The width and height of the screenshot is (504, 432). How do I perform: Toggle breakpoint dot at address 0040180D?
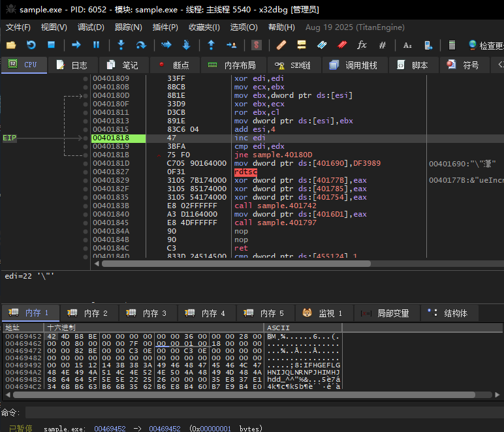(86, 96)
